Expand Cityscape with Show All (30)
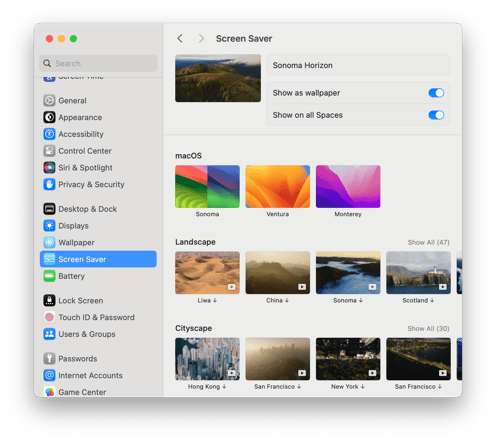The width and height of the screenshot is (496, 442). (x=428, y=329)
